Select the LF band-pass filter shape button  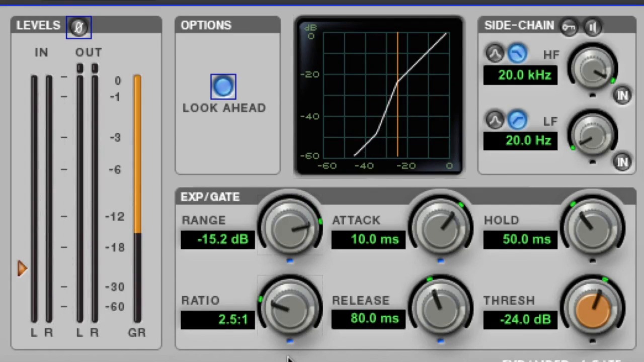pyautogui.click(x=495, y=120)
